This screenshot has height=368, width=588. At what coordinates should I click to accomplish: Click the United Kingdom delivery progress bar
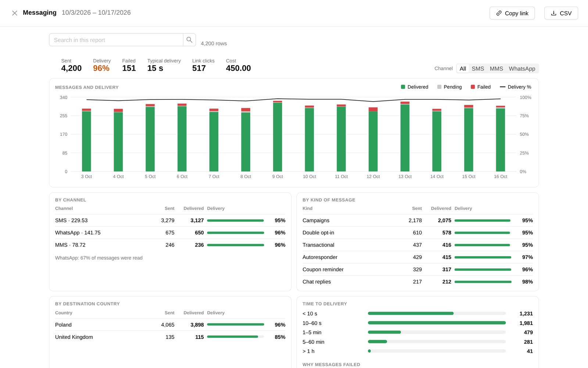pos(236,337)
